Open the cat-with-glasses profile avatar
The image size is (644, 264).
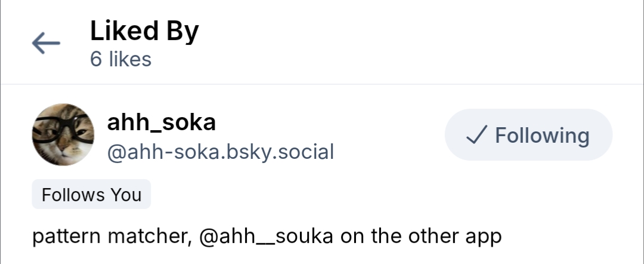[x=63, y=135]
